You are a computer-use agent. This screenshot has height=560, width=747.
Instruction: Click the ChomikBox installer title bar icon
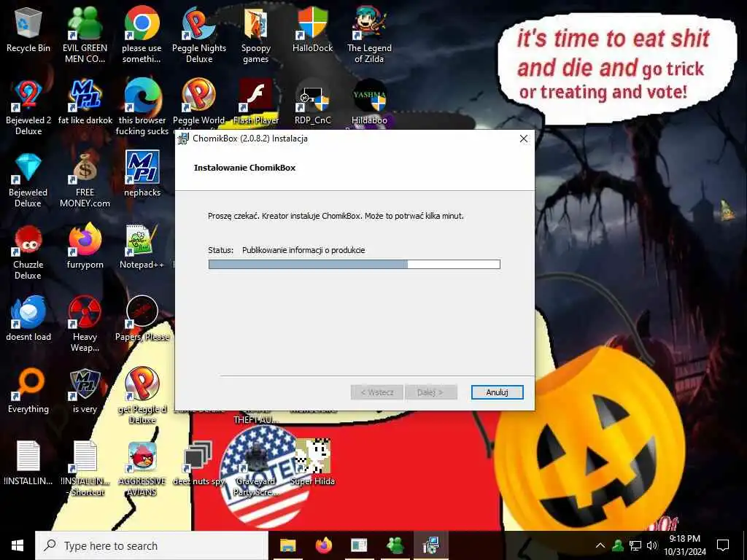click(183, 139)
